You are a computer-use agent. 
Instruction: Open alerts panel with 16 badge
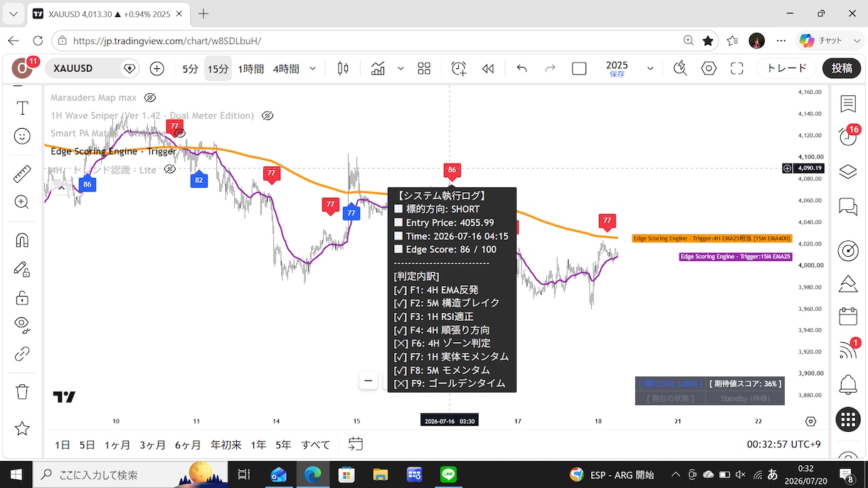848,136
